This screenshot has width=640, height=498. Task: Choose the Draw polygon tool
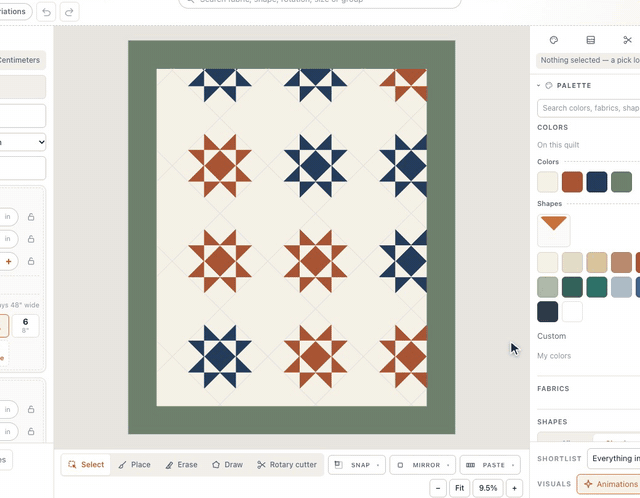point(227,465)
